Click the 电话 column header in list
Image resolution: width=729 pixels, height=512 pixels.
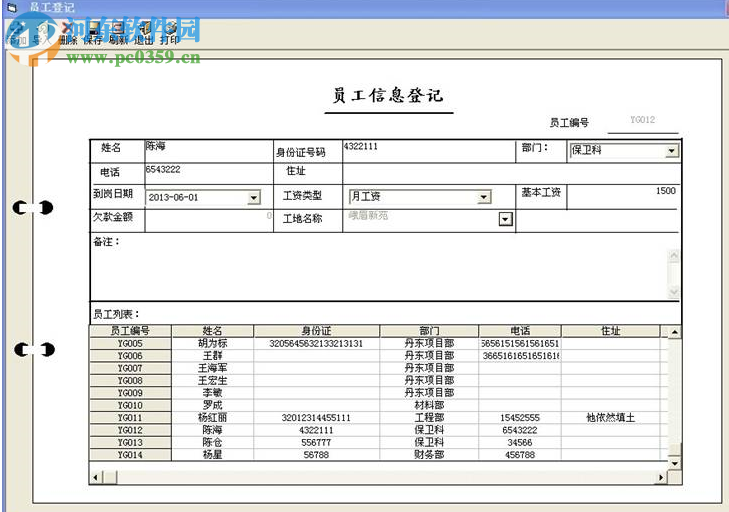[520, 331]
